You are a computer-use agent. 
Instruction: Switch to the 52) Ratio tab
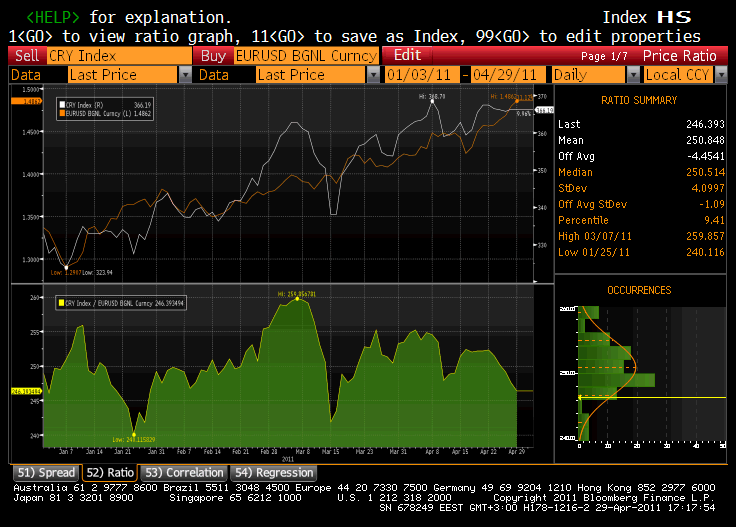[110, 473]
